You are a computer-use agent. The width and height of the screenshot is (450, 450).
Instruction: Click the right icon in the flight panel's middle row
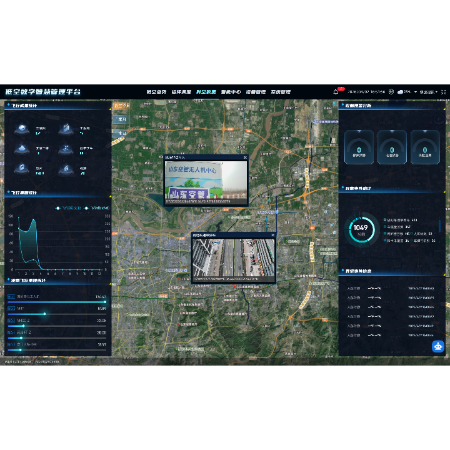pos(66,149)
